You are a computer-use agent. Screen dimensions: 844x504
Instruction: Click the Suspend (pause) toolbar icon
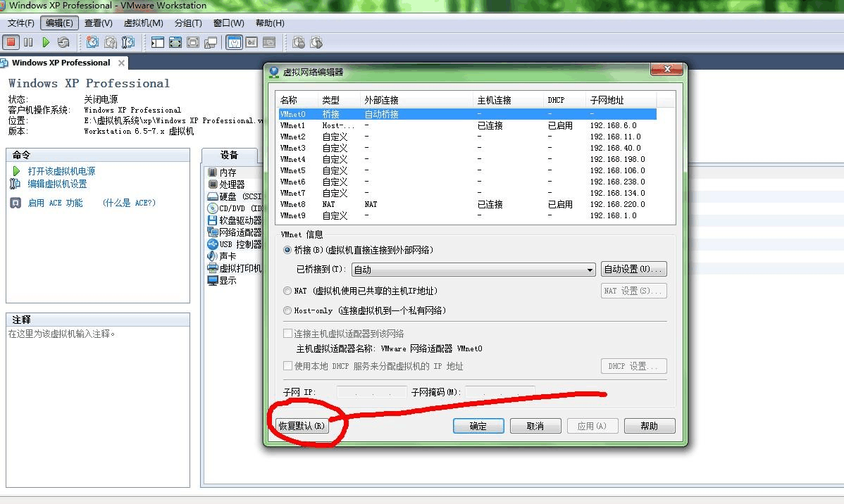(28, 42)
